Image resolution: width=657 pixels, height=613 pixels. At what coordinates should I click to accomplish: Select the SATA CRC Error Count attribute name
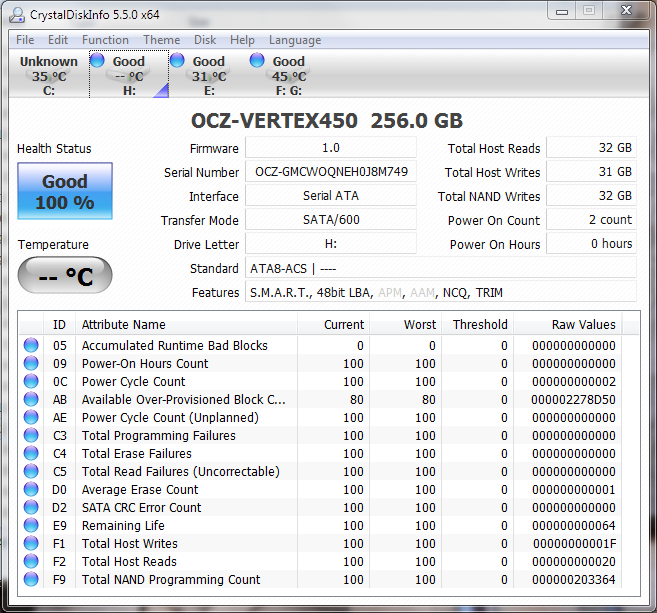coord(142,507)
